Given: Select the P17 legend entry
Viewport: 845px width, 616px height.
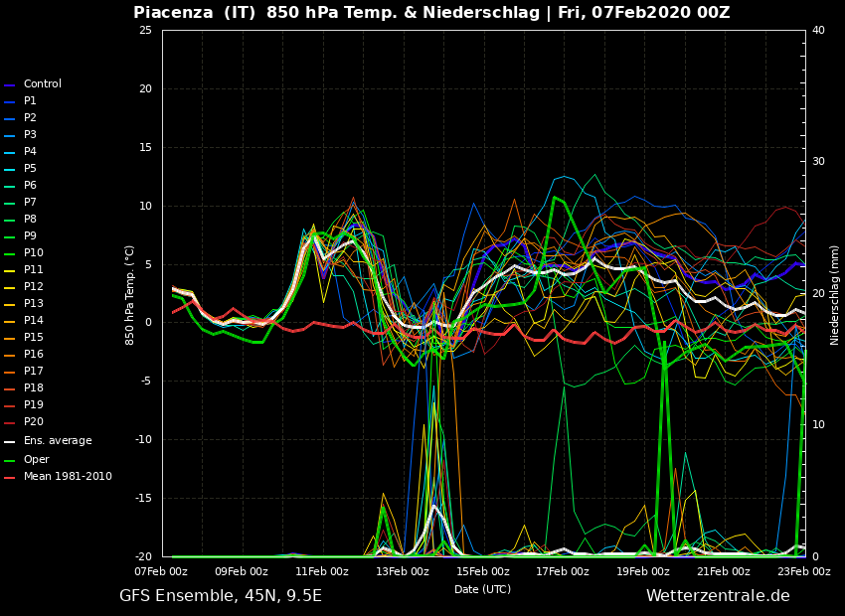Looking at the screenshot, I should 33,372.
